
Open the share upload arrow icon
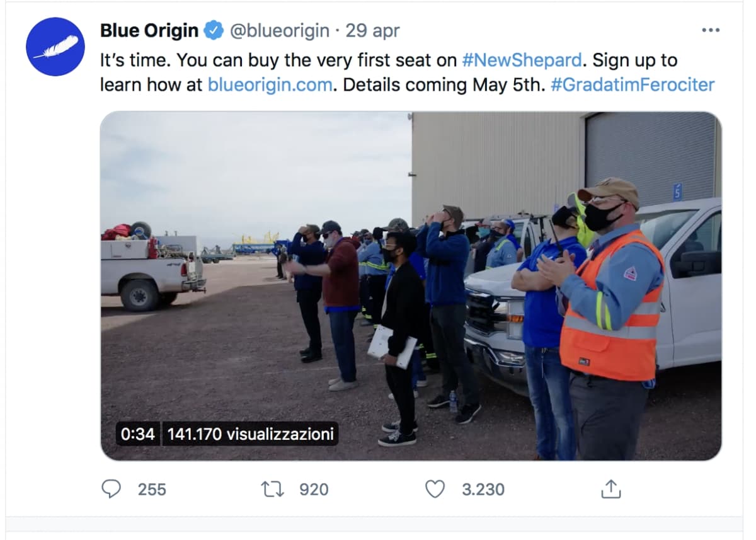(611, 489)
